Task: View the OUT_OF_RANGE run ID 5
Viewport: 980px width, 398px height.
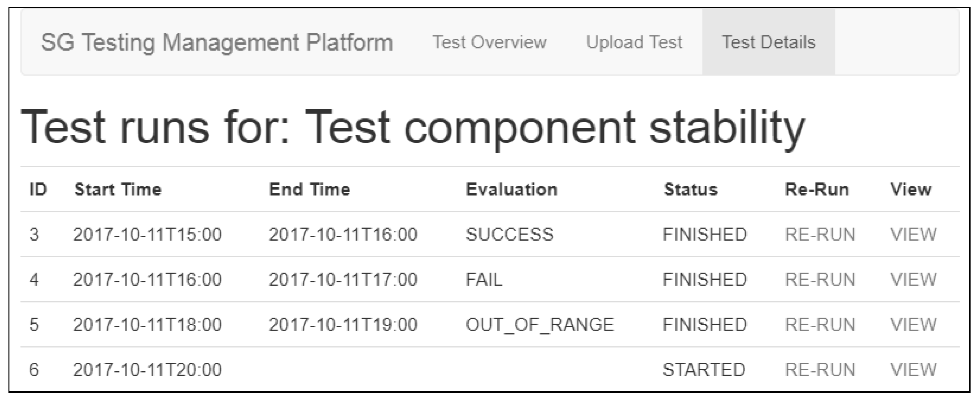Action: (x=913, y=324)
